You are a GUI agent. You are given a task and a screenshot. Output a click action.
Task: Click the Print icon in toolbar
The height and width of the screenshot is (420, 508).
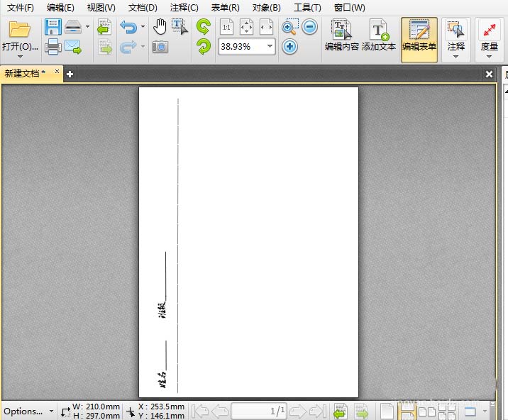(53, 47)
